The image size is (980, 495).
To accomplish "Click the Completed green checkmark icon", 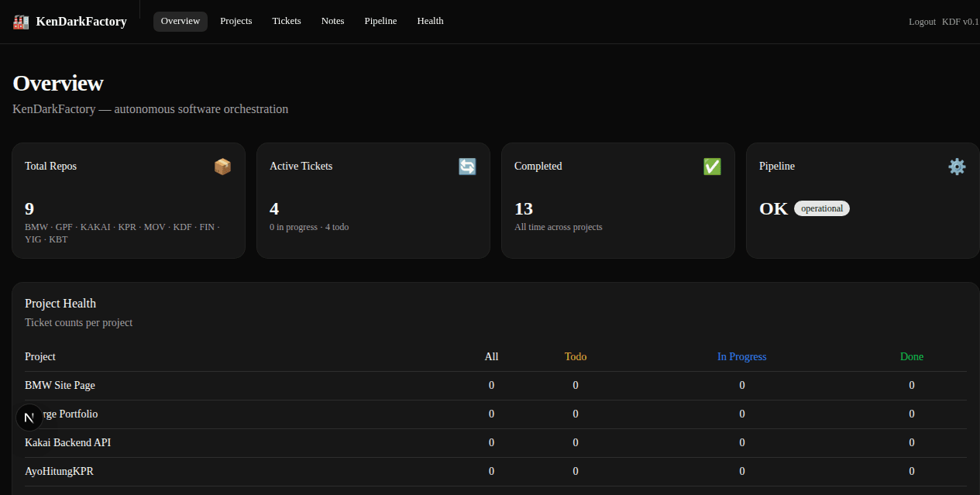I will (712, 167).
